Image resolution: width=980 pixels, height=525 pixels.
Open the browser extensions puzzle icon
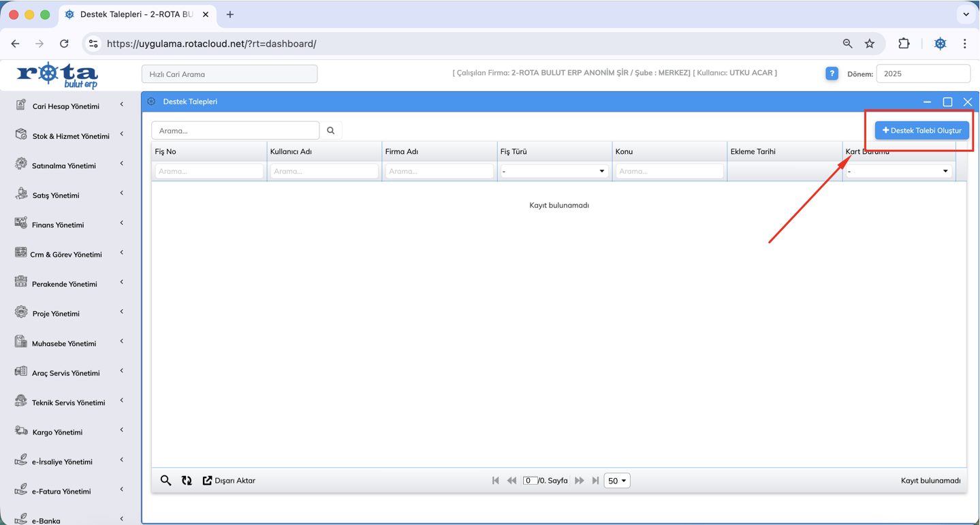pos(904,44)
